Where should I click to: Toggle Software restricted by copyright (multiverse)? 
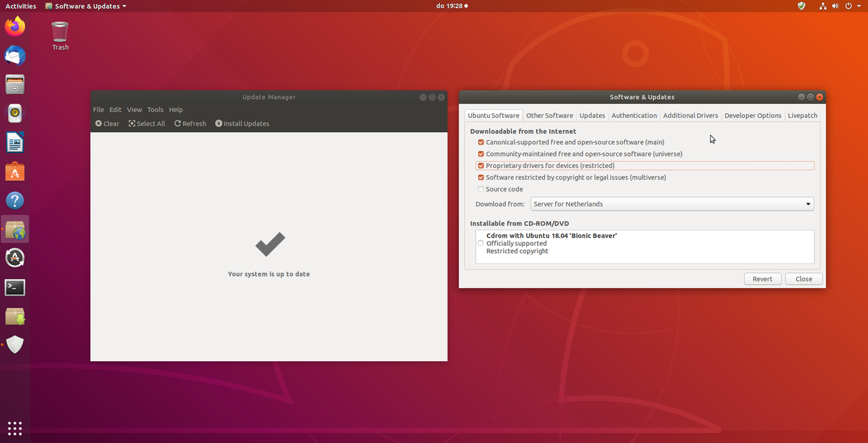tap(481, 177)
